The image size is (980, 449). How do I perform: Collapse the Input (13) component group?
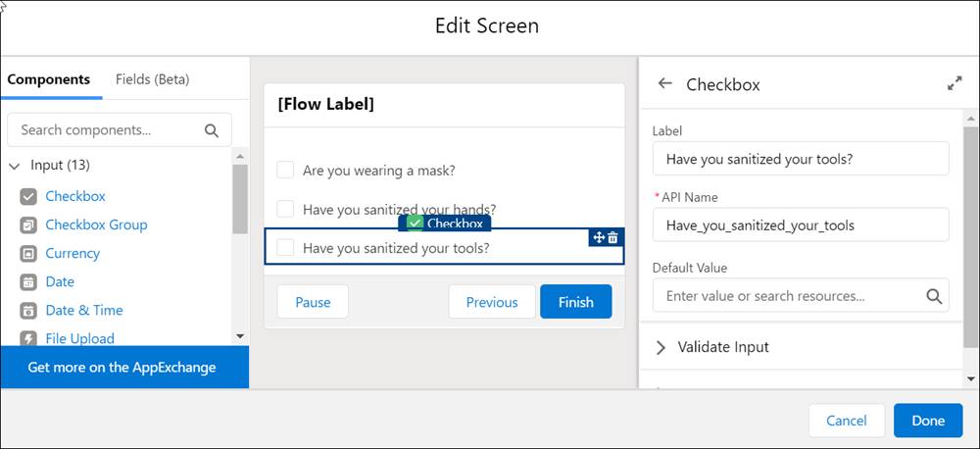click(15, 165)
